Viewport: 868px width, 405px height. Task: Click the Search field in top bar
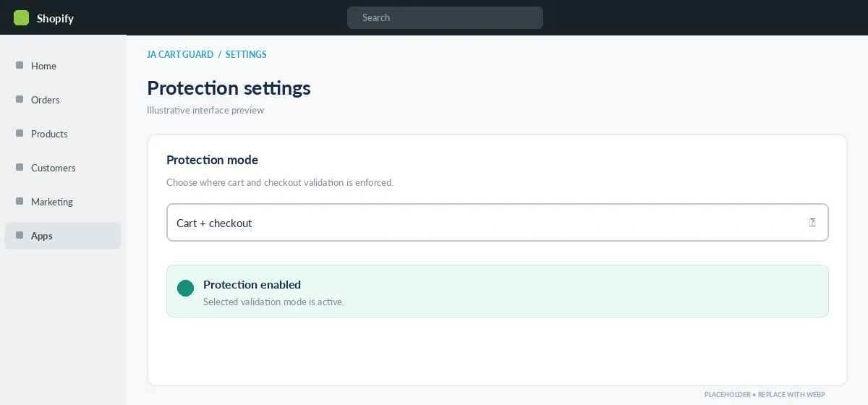(445, 17)
